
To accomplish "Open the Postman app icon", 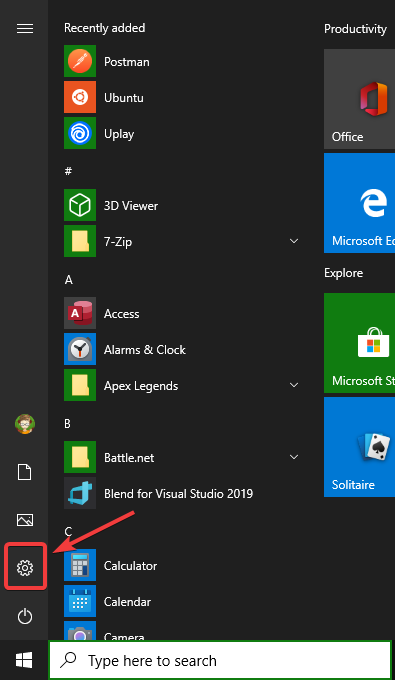I will click(80, 61).
